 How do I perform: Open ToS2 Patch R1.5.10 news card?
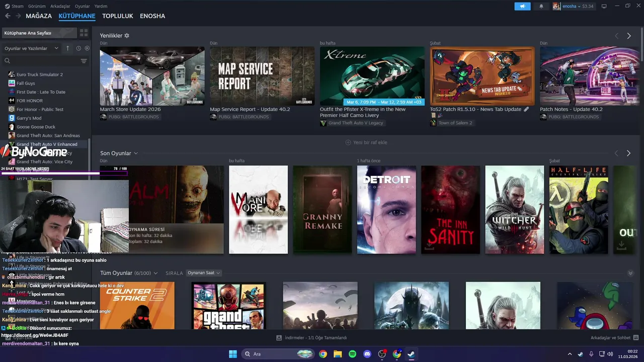[x=482, y=76]
